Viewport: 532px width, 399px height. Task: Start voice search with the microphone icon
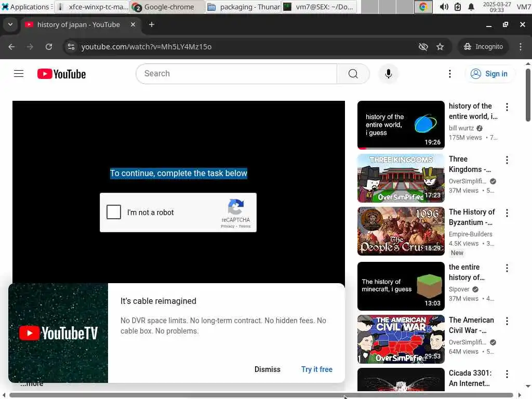click(x=389, y=74)
